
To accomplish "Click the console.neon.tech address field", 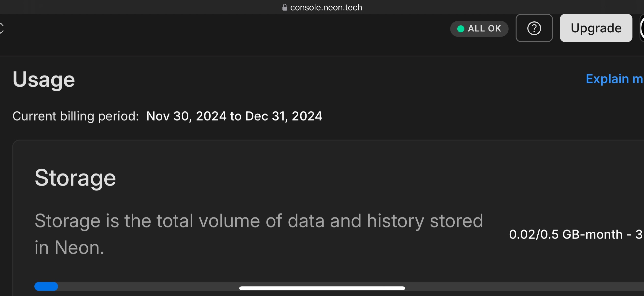I will pyautogui.click(x=326, y=8).
